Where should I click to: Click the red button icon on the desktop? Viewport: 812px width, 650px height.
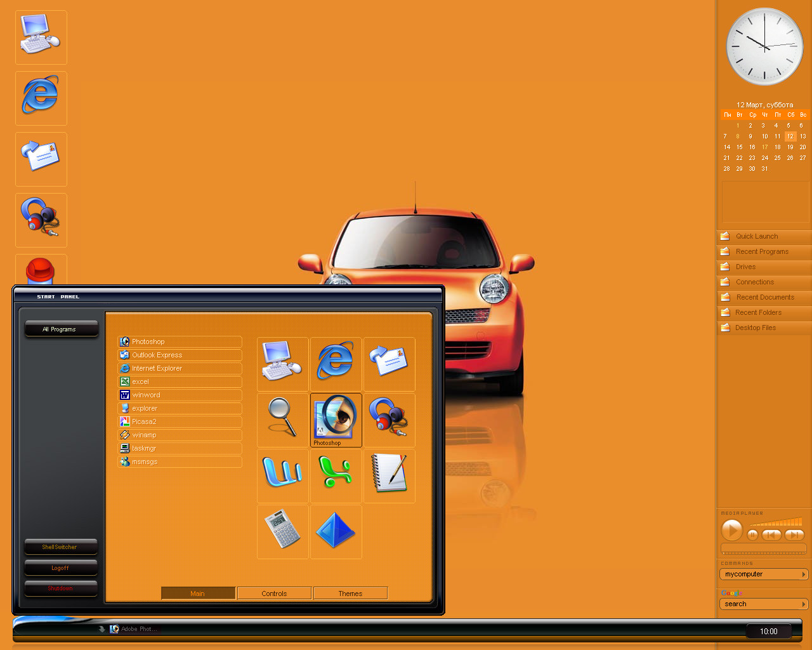click(41, 270)
